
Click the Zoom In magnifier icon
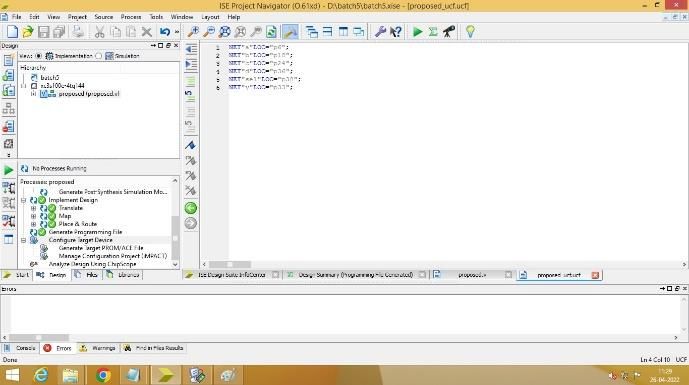coord(193,32)
